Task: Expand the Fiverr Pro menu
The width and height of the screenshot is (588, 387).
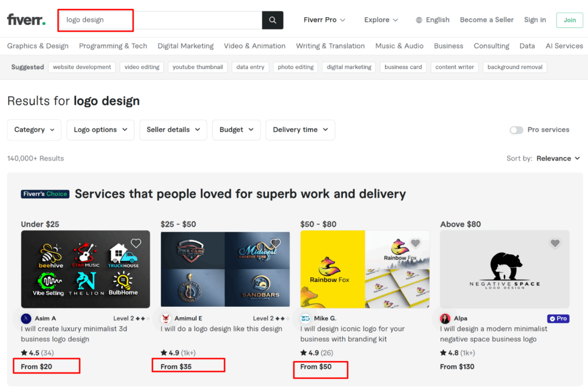Action: point(324,20)
